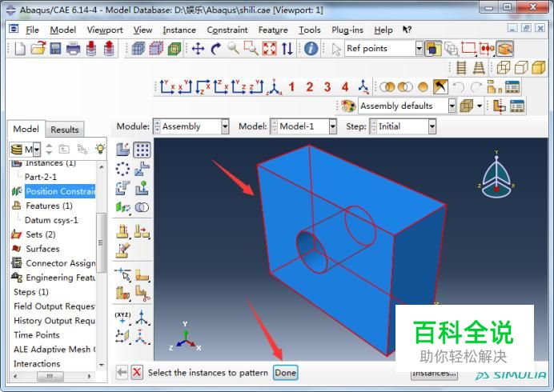Select Datum csys-1 tree item
554x392 pixels.
(51, 220)
